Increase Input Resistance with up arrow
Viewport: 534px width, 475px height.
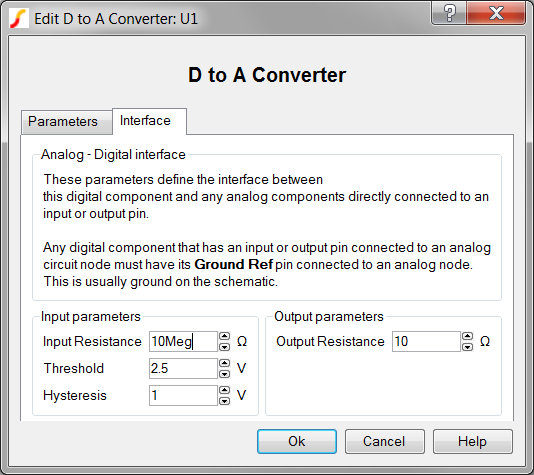click(224, 336)
